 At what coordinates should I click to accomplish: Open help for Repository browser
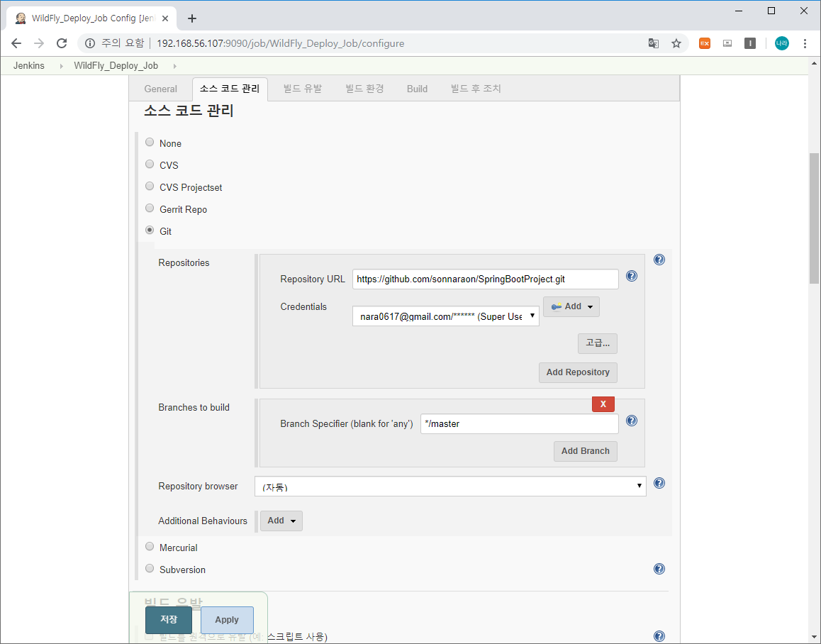coord(659,483)
